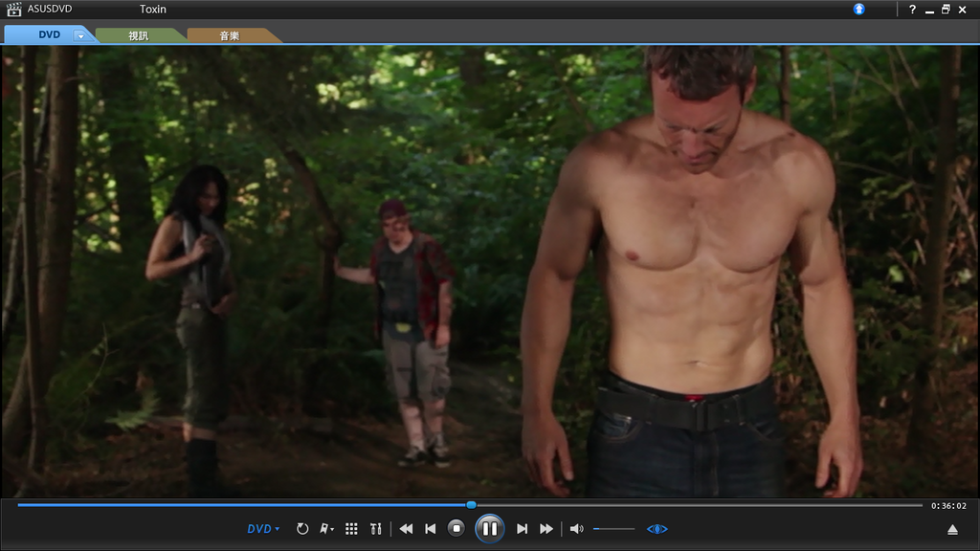
Task: Fast forward the movie
Action: (546, 529)
